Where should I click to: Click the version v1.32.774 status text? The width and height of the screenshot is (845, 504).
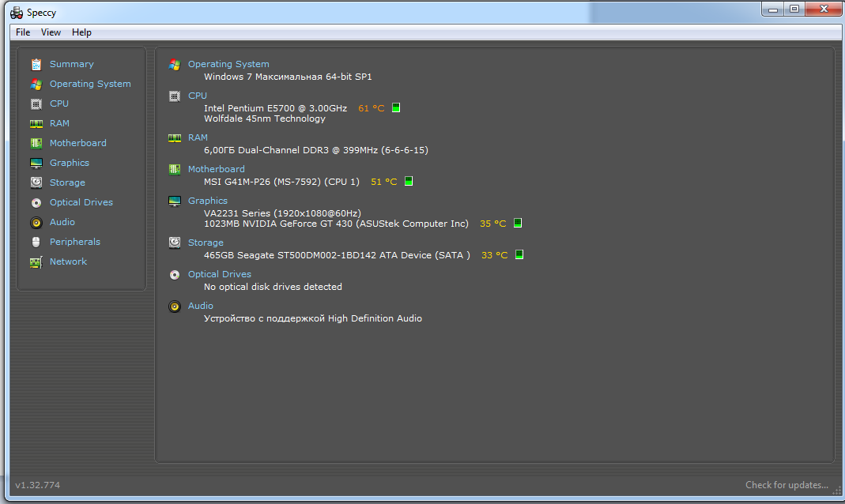(x=38, y=485)
